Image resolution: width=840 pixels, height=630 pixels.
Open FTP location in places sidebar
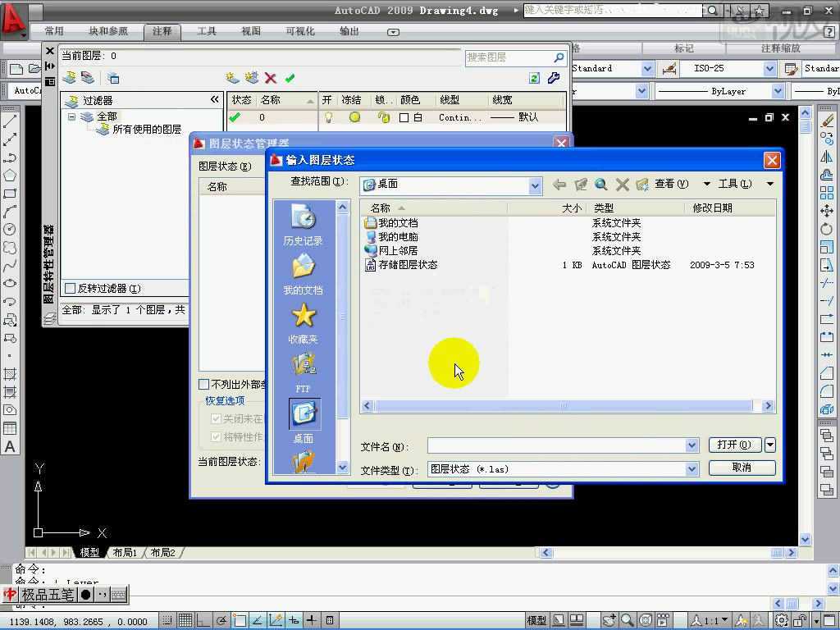(304, 372)
